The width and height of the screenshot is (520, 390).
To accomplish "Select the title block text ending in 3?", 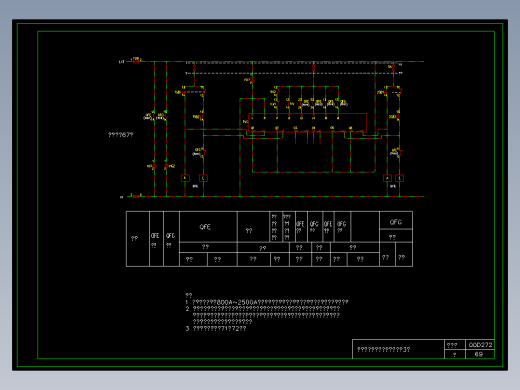I will point(384,349).
